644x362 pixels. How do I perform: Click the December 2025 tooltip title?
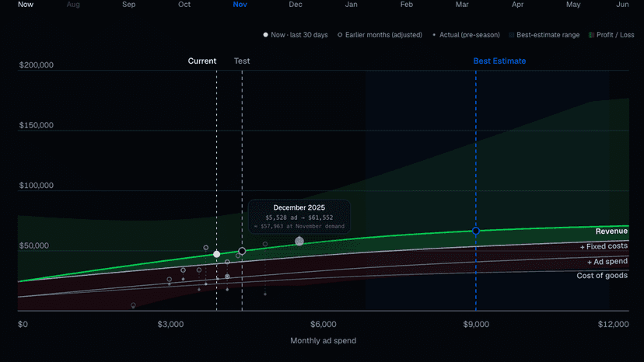point(299,207)
